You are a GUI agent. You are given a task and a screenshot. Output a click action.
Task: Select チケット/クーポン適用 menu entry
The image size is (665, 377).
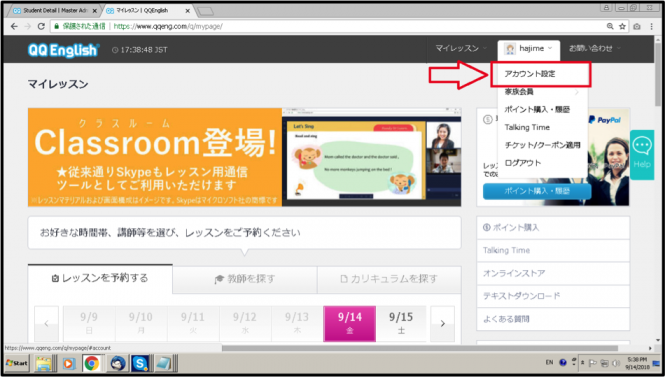click(542, 145)
